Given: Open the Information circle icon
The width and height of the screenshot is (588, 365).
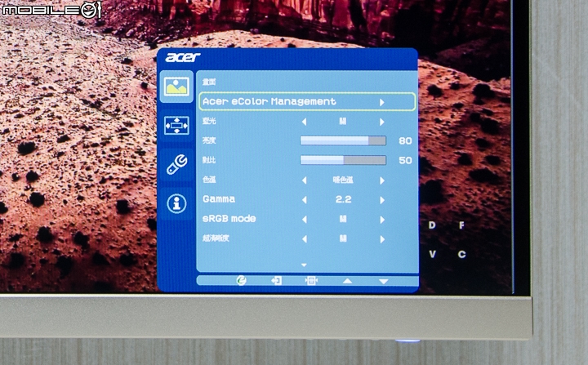Looking at the screenshot, I should click(x=176, y=203).
